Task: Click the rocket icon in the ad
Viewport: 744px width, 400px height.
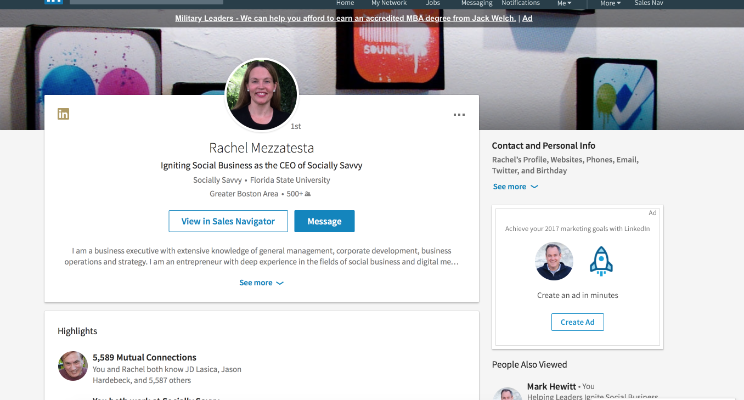Action: [x=601, y=261]
